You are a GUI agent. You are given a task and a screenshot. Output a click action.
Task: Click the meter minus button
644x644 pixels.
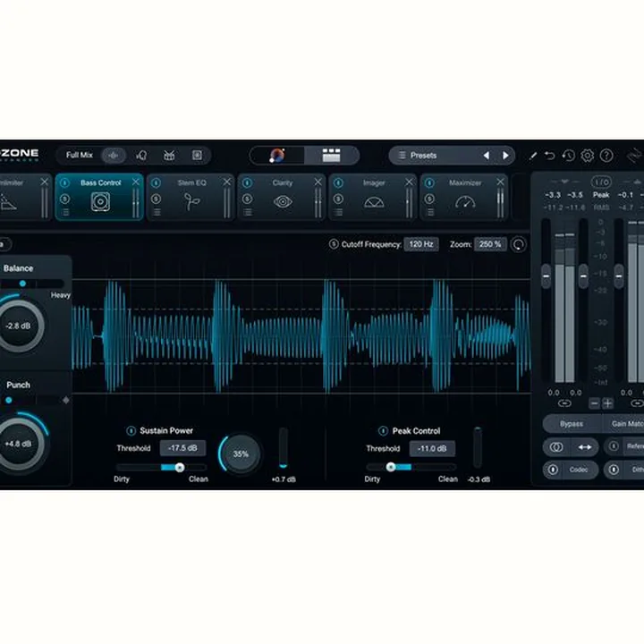pyautogui.click(x=594, y=403)
